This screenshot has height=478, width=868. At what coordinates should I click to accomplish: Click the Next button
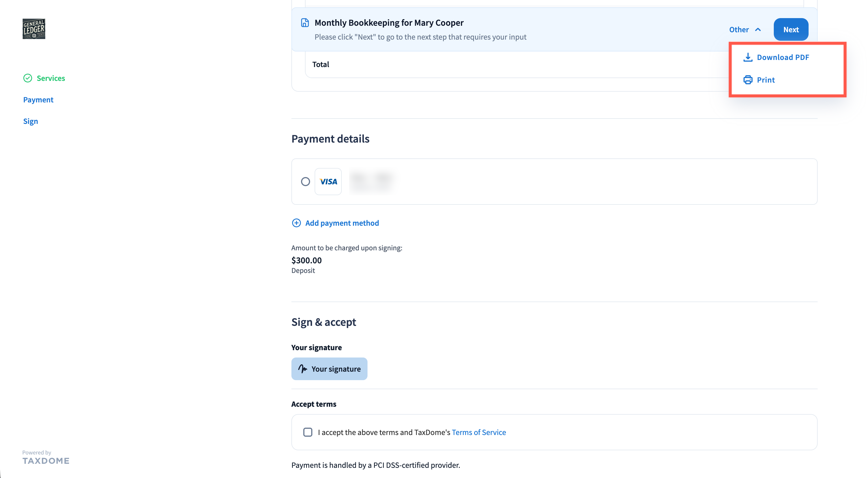(x=791, y=30)
